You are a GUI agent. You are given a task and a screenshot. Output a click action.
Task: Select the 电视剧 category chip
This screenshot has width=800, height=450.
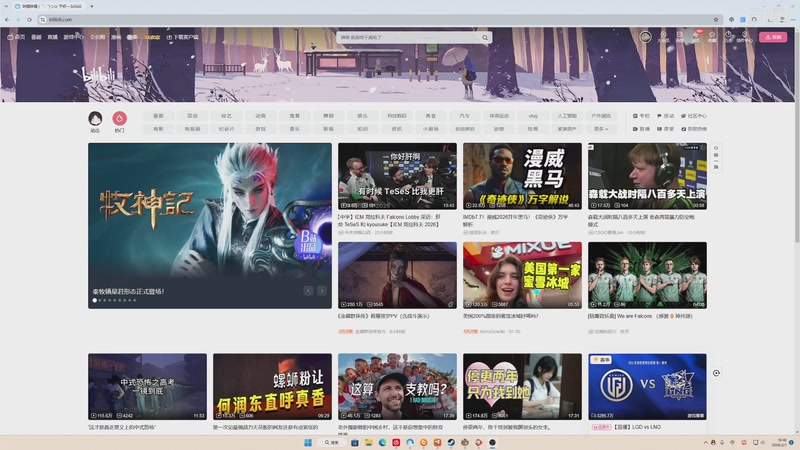[192, 129]
